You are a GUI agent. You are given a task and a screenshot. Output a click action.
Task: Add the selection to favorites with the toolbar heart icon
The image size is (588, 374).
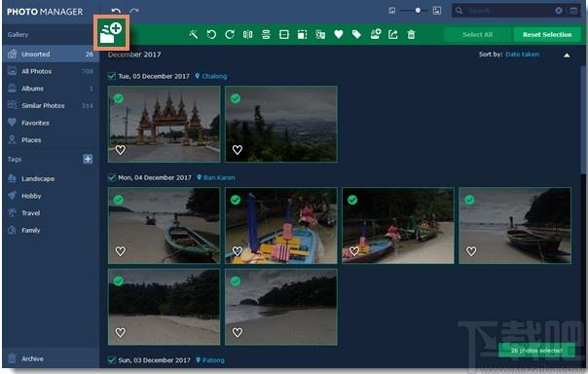(339, 34)
